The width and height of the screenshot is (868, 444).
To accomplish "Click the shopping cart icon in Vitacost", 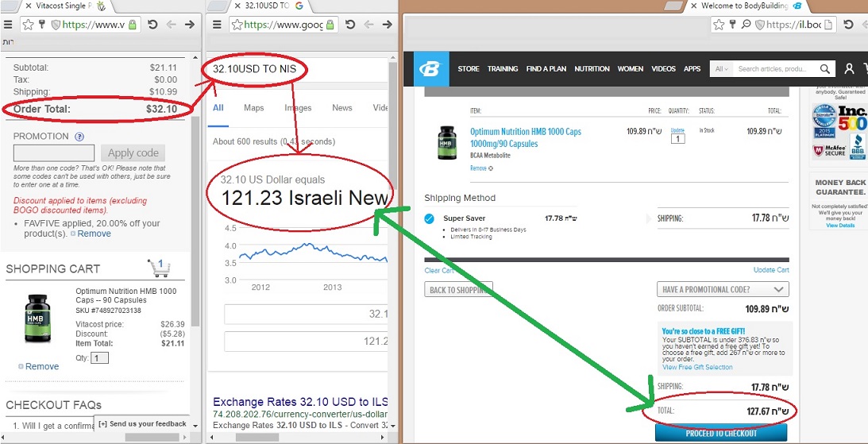I will click(158, 268).
